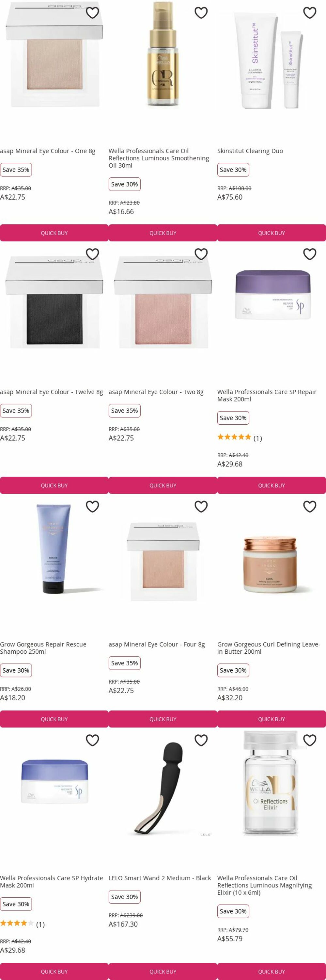Screen dimensions: 326x980
Task: Save asap Eye Colour Twelve to wishlist
Action: click(x=92, y=254)
